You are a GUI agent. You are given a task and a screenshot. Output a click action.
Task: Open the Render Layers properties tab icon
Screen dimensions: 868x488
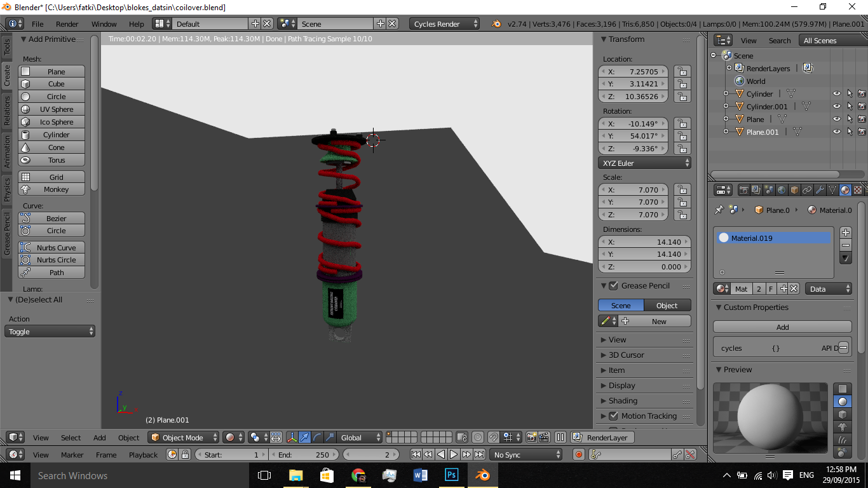(x=756, y=190)
